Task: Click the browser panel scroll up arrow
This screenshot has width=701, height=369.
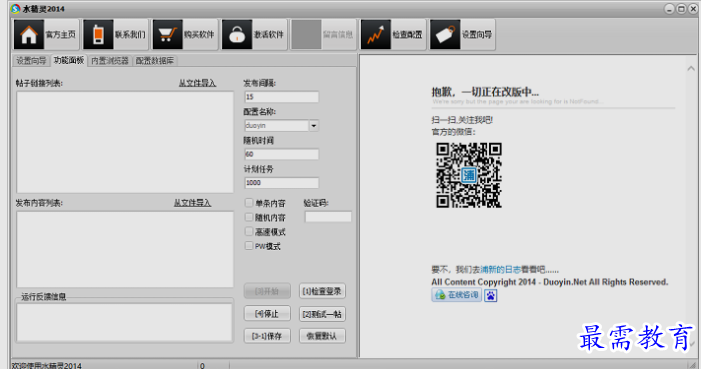Action: coord(691,68)
